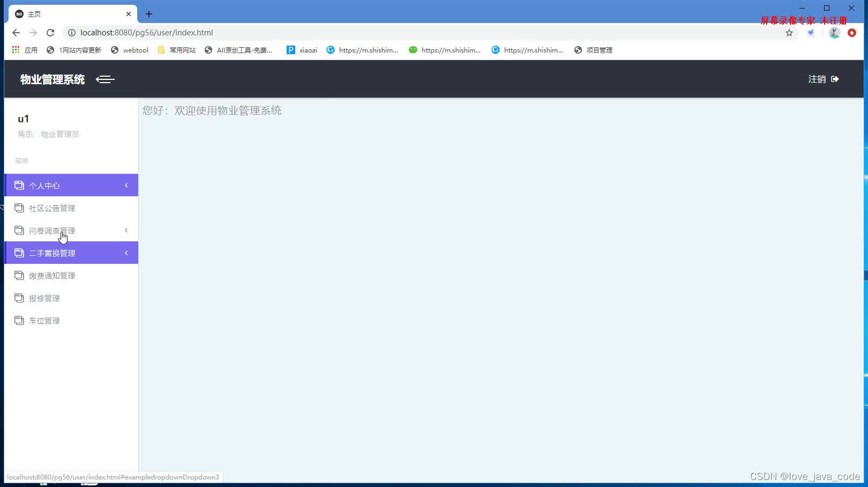Select the 报修管理 sidebar icon

[19, 298]
